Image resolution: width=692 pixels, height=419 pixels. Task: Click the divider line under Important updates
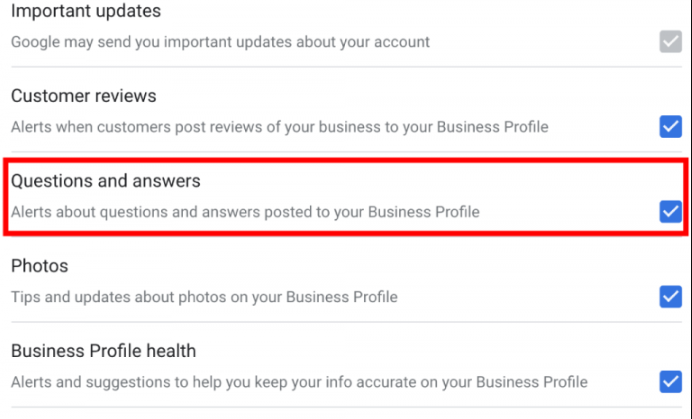pyautogui.click(x=346, y=67)
